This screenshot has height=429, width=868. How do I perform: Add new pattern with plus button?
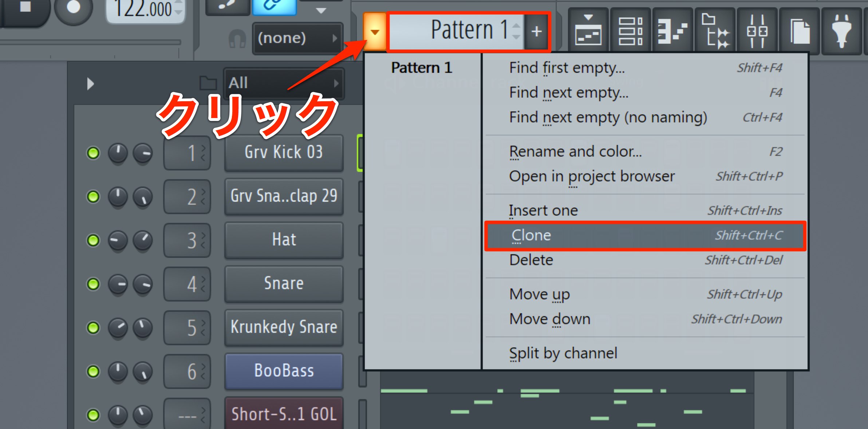click(x=536, y=32)
